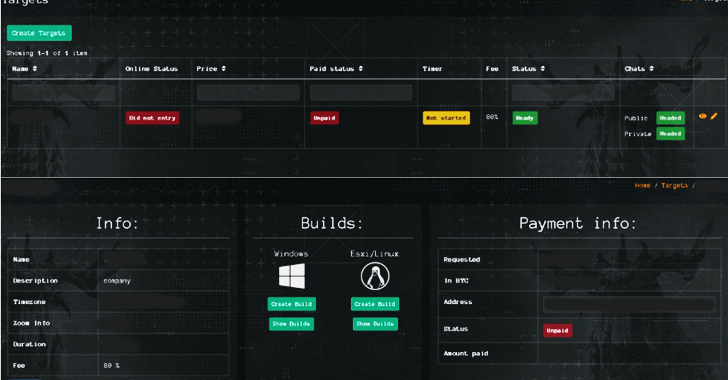728x380 pixels.
Task: Sort table by Price column arrows
Action: [x=223, y=69]
